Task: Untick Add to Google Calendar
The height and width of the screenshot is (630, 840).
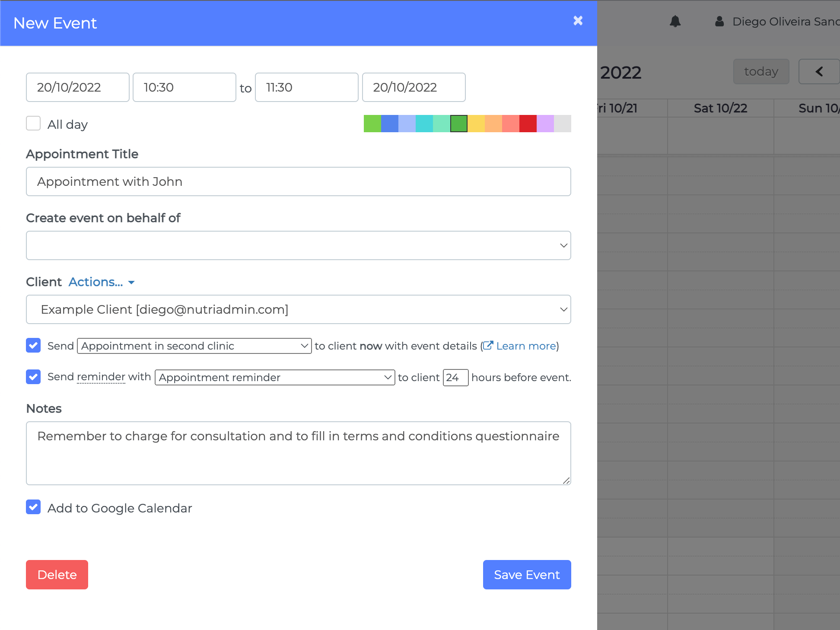Action: coord(33,507)
